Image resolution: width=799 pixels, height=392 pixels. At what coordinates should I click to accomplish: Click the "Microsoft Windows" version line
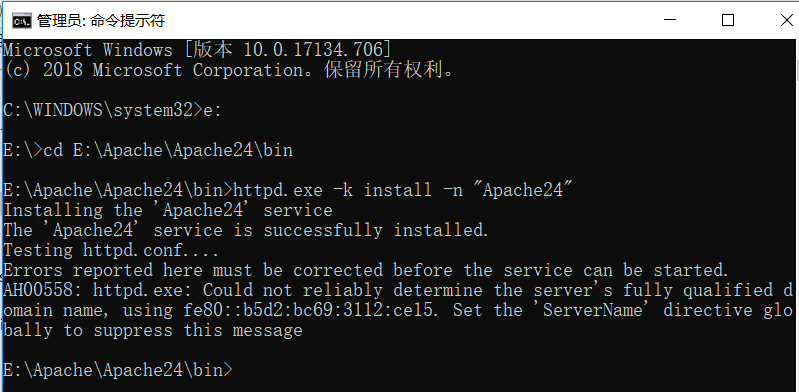tap(198, 50)
